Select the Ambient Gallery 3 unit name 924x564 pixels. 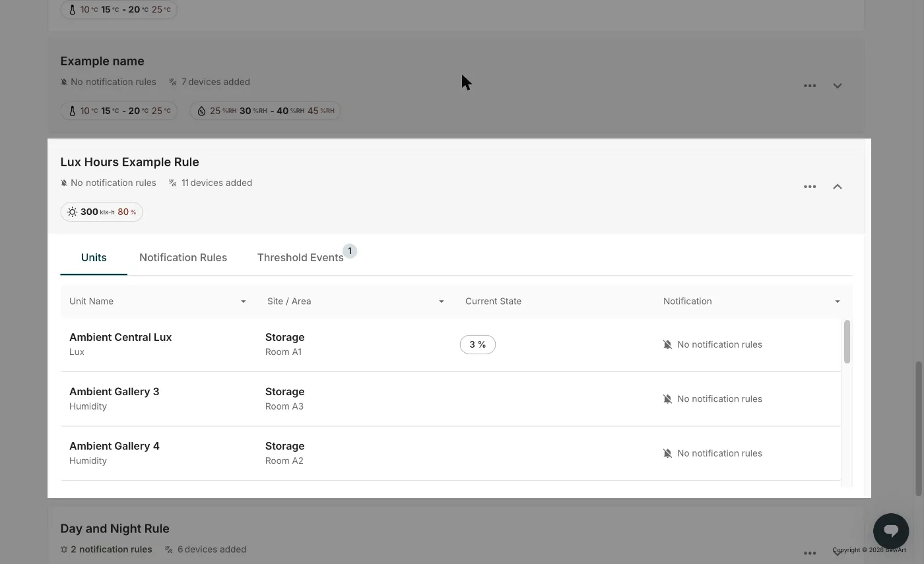(x=114, y=391)
